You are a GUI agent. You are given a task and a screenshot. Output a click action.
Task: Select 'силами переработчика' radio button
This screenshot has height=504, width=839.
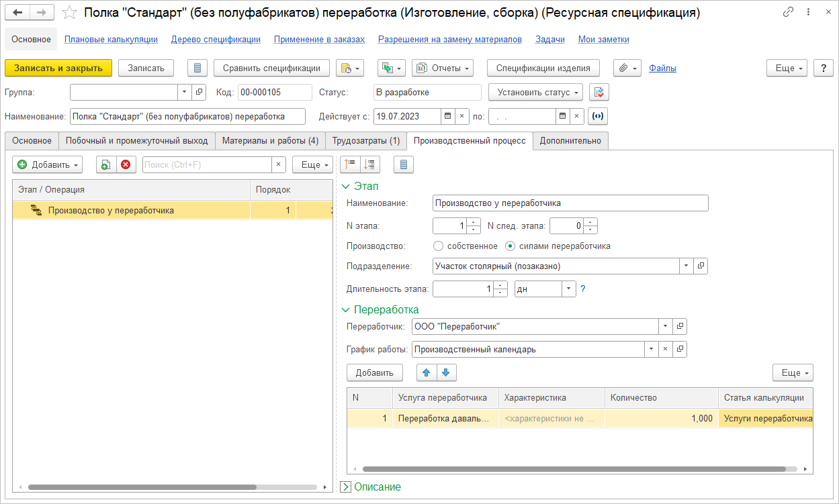tap(510, 246)
